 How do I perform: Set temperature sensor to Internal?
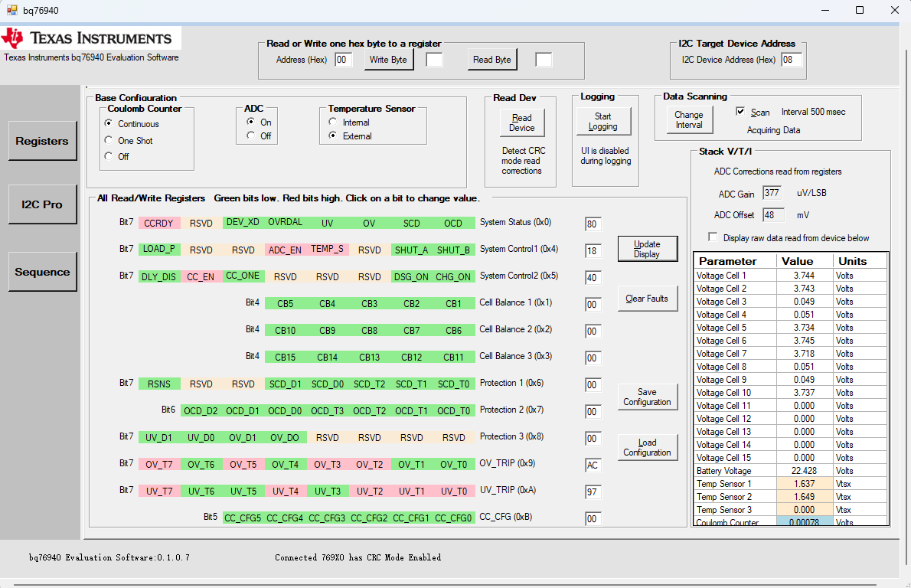332,122
